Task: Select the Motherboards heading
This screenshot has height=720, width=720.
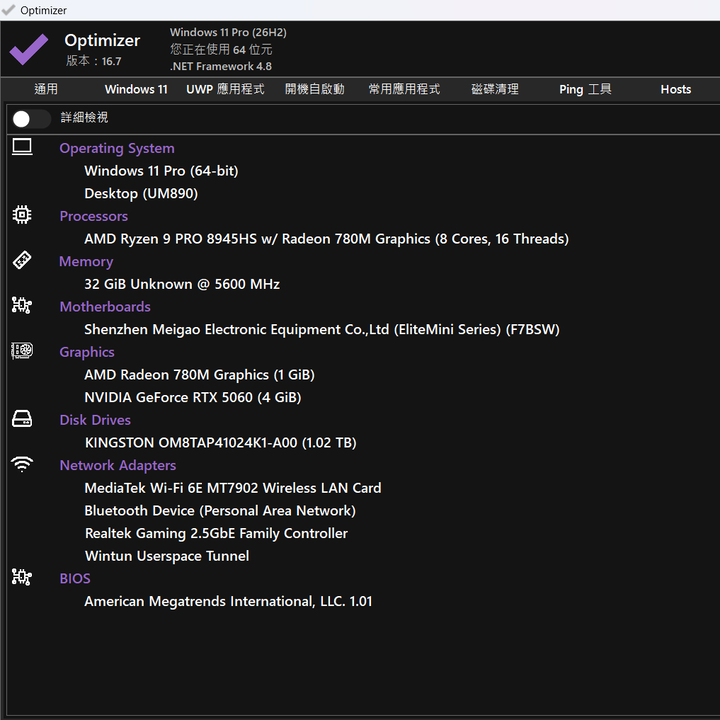Action: point(105,306)
